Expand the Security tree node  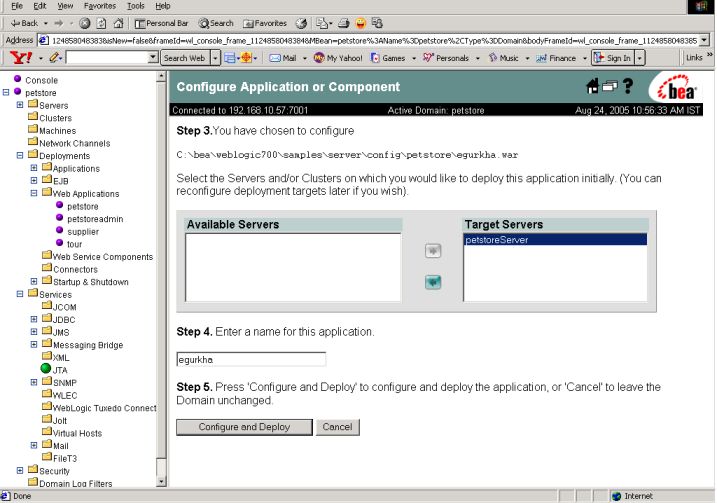point(20,470)
